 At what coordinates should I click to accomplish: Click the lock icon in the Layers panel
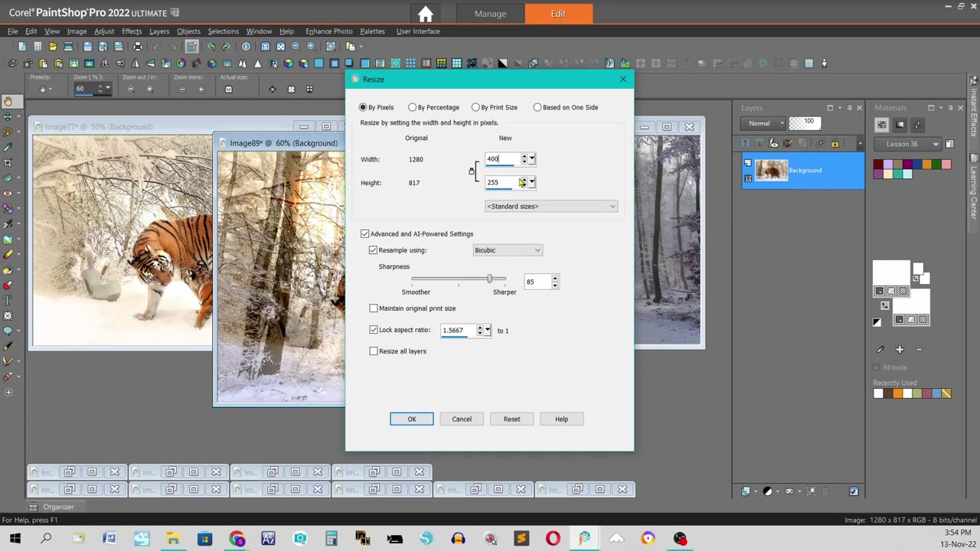point(835,143)
